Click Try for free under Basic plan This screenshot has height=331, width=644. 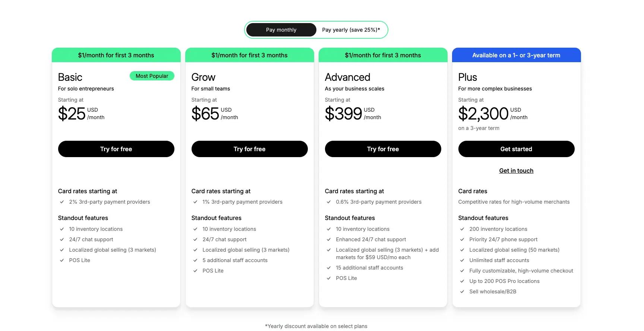116,149
